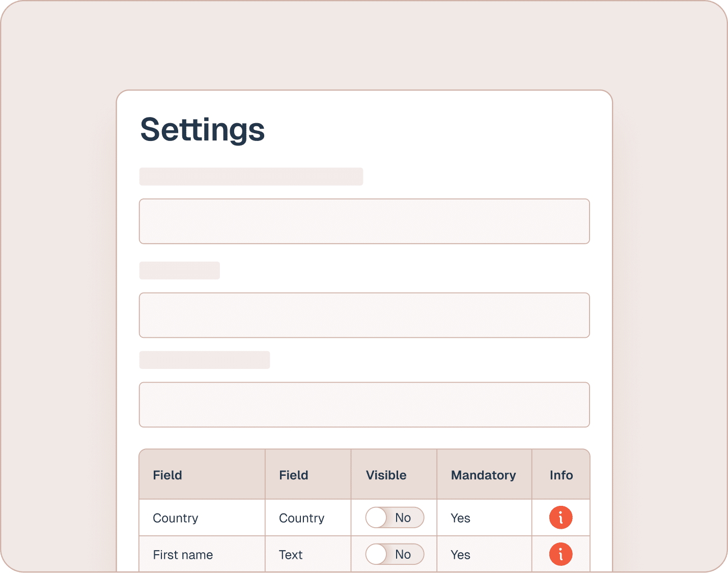The height and width of the screenshot is (573, 728).
Task: Select the third input field above the table
Action: [364, 405]
